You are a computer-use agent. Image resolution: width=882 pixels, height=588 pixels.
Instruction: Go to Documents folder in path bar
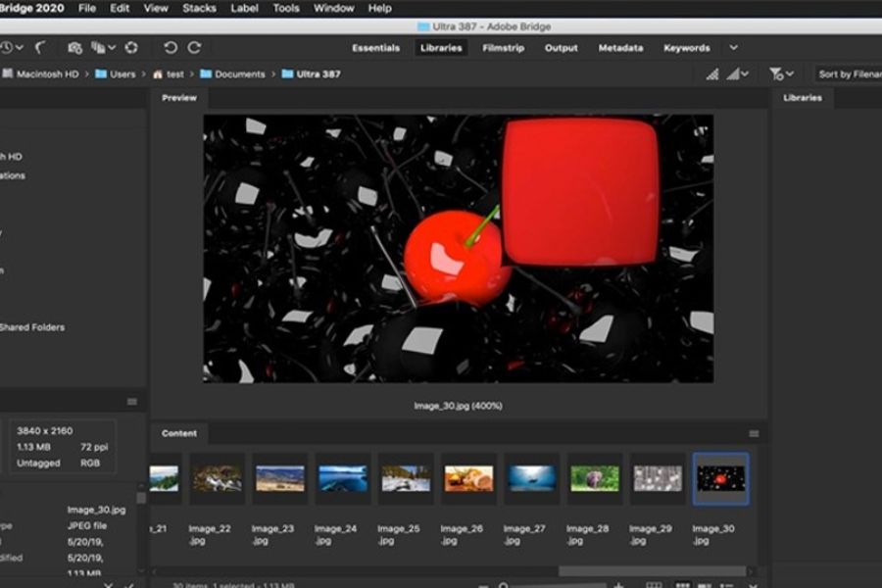point(239,73)
